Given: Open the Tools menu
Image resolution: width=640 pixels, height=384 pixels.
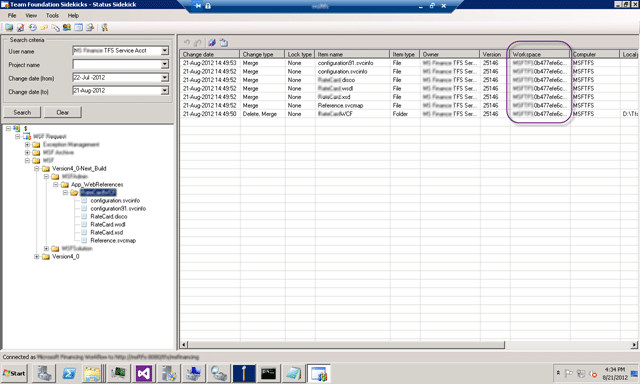Looking at the screenshot, I should click(52, 16).
